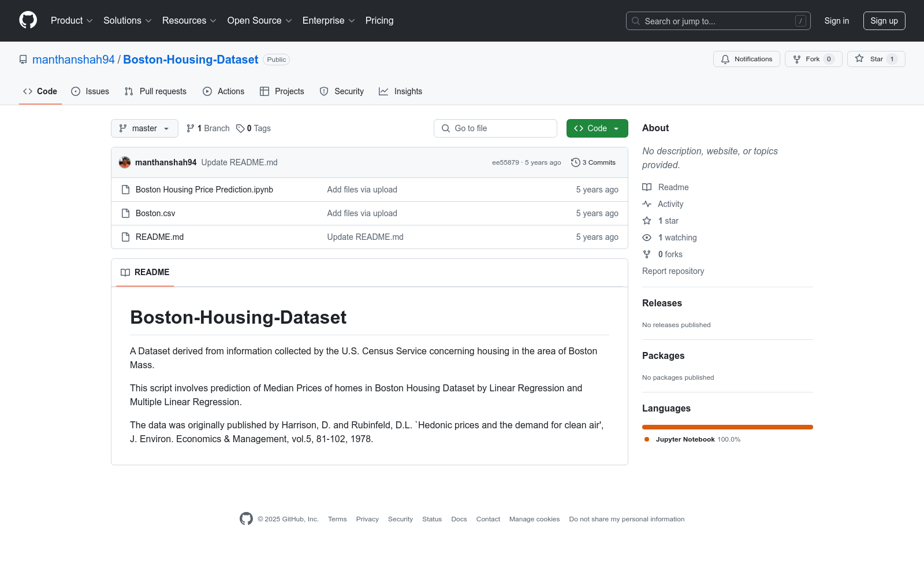Click the Go to file input
Viewport: 924px width, 578px height.
495,128
